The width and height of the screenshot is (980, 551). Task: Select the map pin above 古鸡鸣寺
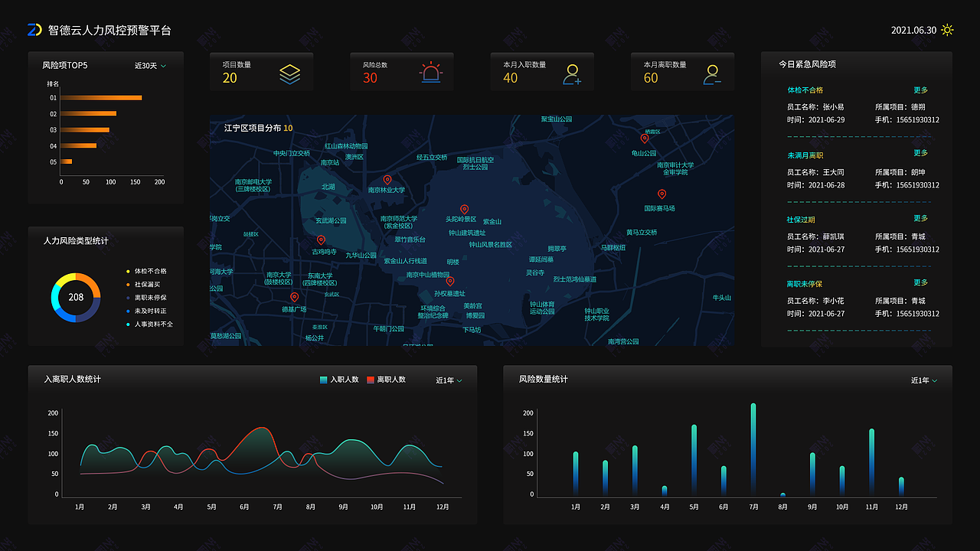[321, 240]
